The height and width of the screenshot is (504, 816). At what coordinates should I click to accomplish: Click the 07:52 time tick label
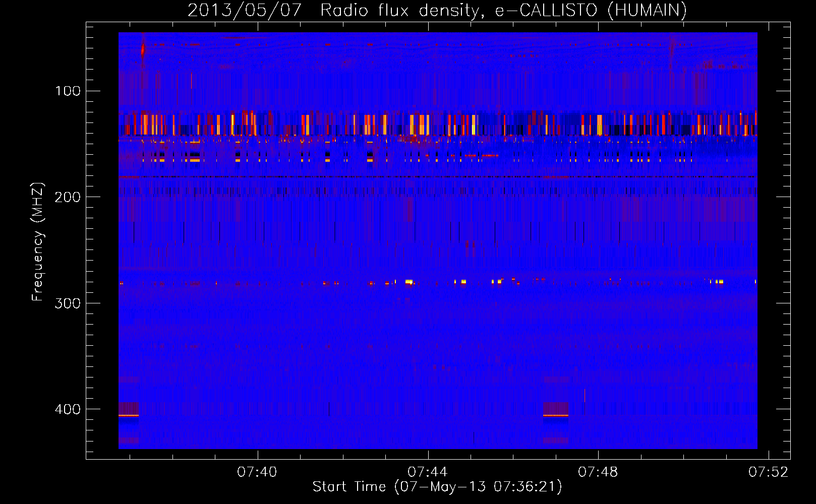coord(768,472)
